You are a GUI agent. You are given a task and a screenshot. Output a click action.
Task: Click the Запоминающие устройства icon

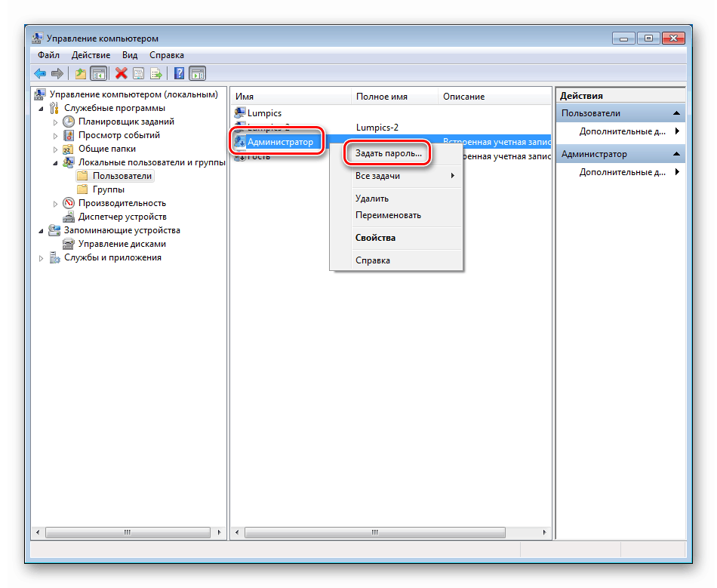tap(54, 230)
